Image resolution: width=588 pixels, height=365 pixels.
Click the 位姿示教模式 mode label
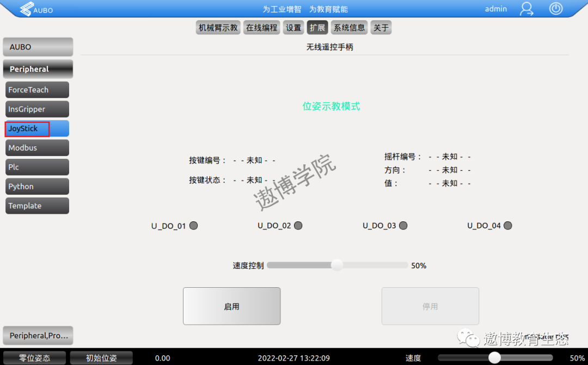point(331,107)
